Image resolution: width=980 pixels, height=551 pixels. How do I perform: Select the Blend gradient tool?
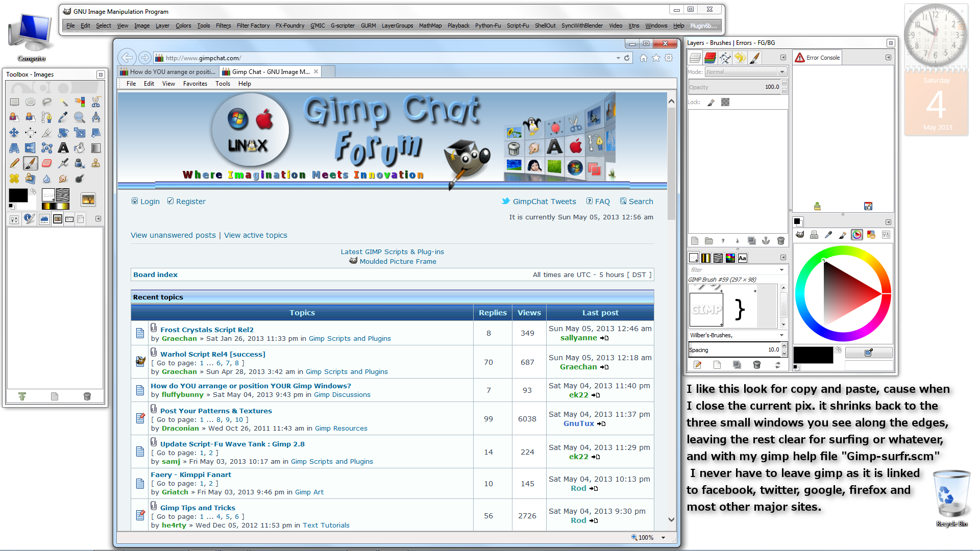point(96,148)
